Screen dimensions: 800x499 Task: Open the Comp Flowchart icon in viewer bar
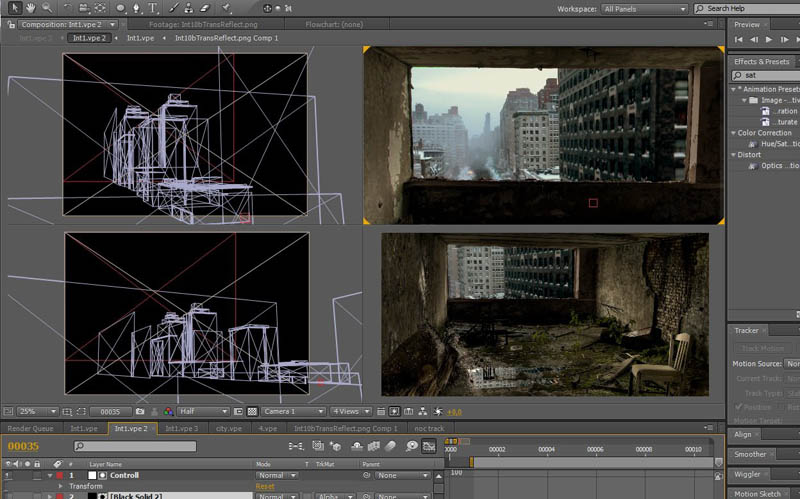point(423,411)
